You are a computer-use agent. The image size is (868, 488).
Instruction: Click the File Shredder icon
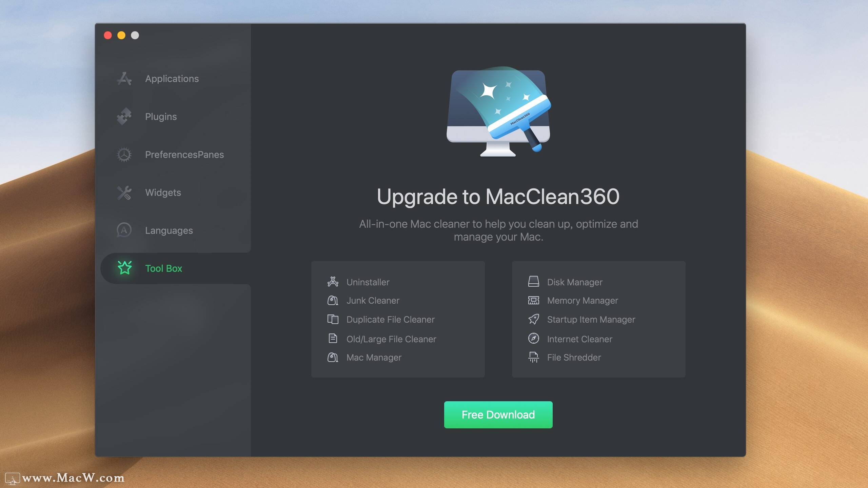click(x=534, y=357)
